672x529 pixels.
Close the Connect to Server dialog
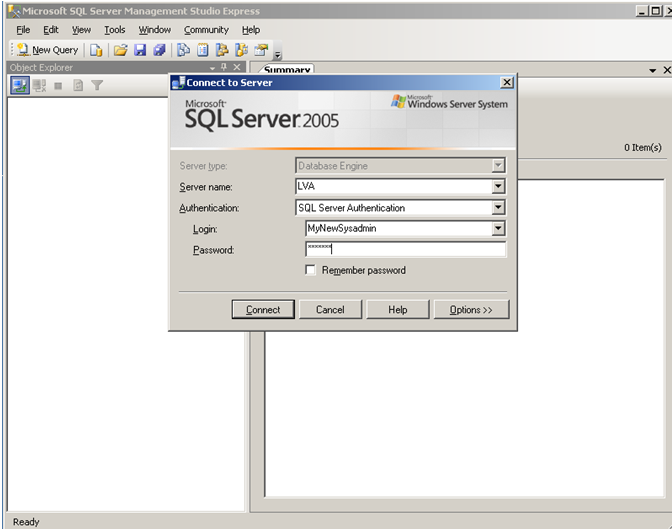[x=507, y=82]
